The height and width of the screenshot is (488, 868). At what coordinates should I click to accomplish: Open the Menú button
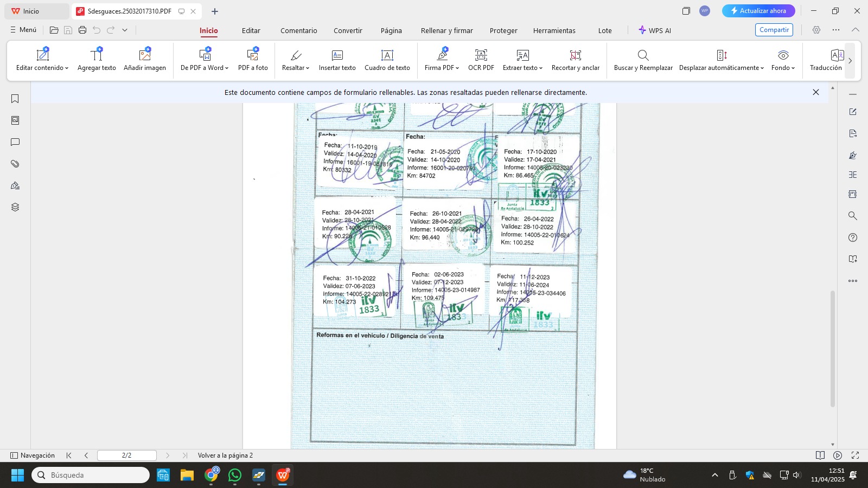pos(23,30)
